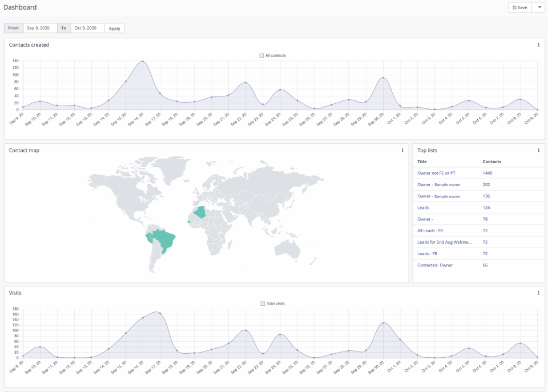The image size is (548, 392).
Task: Click the From label button
Action: pos(13,28)
